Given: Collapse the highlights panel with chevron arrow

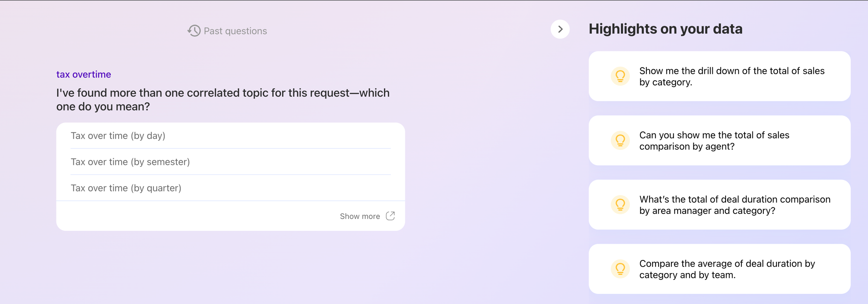Looking at the screenshot, I should point(560,29).
